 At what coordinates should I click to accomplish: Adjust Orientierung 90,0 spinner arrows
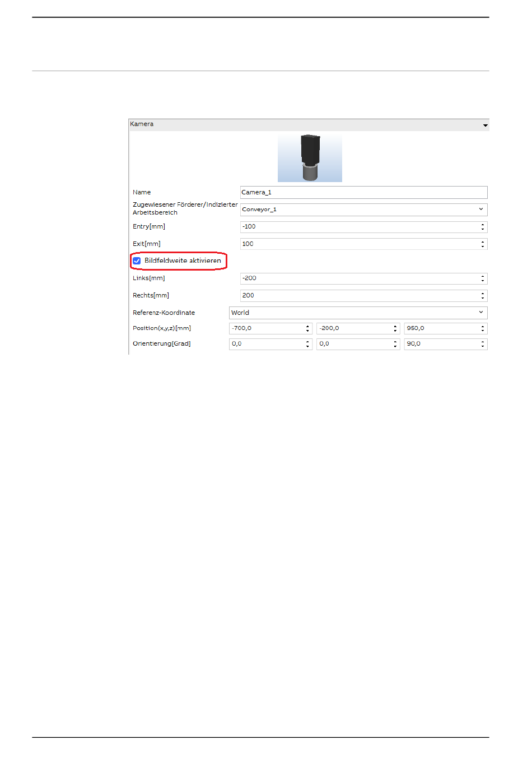[483, 344]
